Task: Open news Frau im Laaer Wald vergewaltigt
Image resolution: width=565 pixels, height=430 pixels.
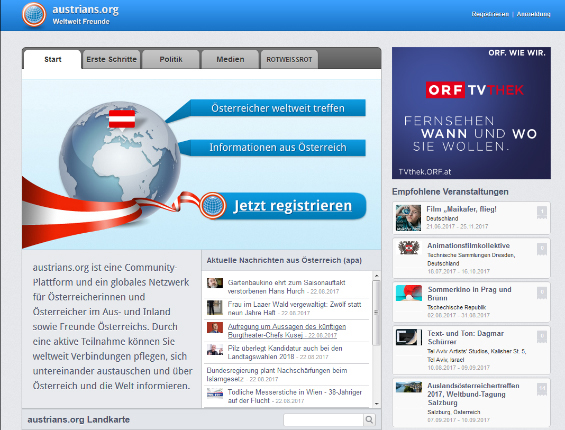Action: [x=294, y=308]
